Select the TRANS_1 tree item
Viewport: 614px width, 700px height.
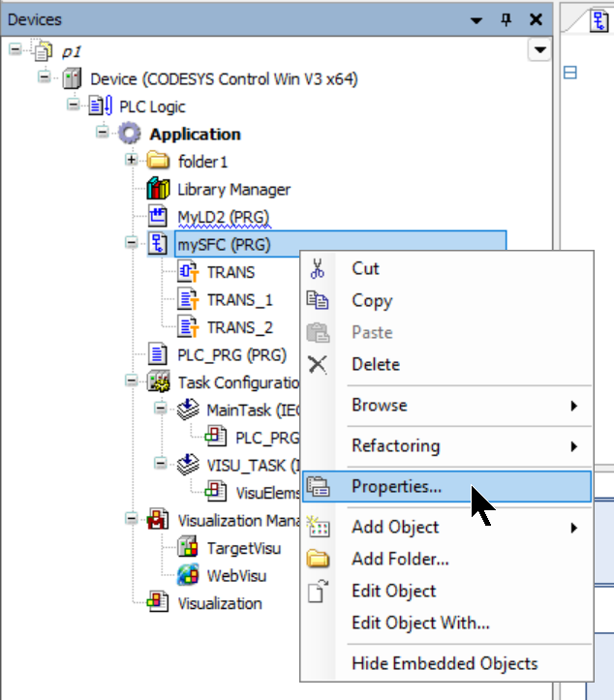tap(240, 300)
